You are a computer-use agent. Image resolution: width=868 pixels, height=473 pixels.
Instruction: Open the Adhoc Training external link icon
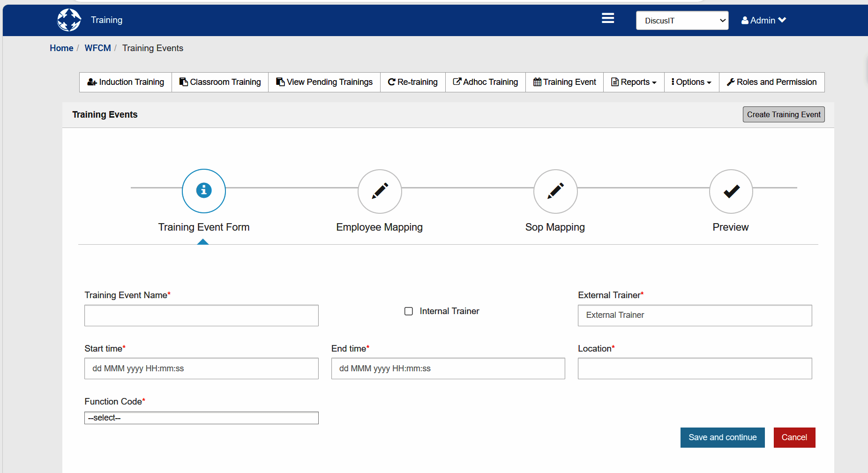tap(456, 82)
